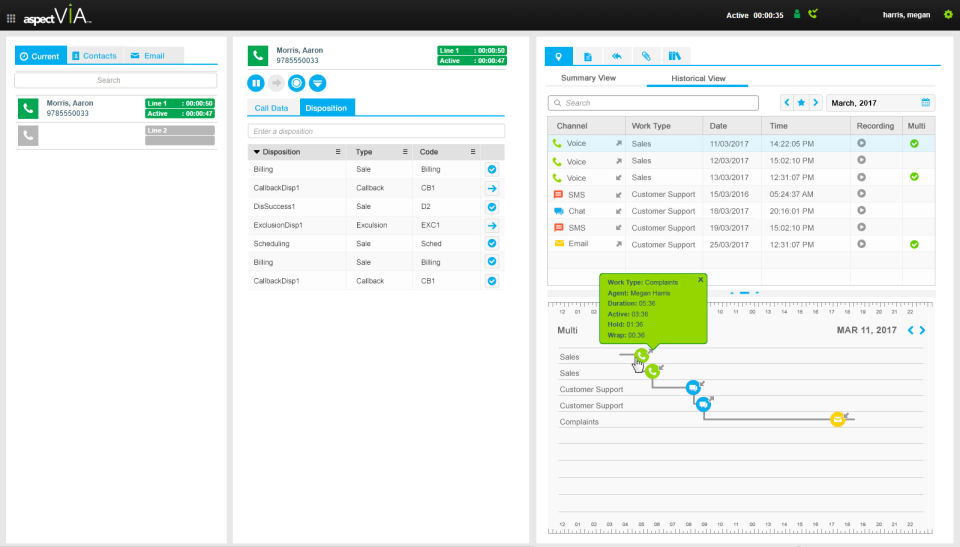Click Multi checkmark on 13/03/2017 row
Screen dimensions: 960x547
(x=914, y=177)
